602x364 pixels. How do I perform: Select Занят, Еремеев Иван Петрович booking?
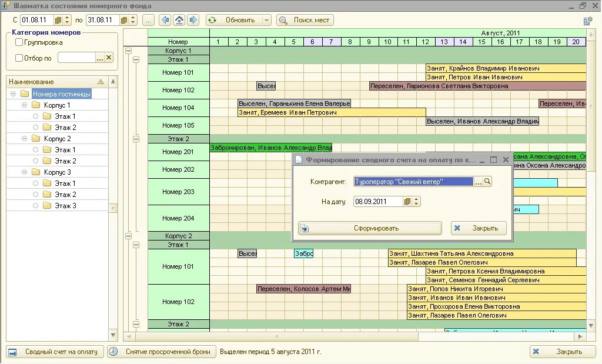332,112
